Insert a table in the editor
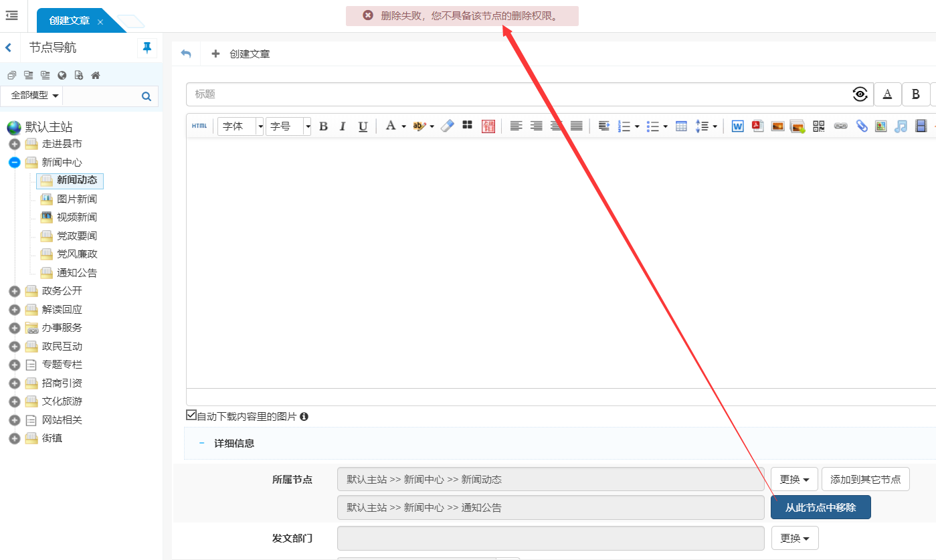936x560 pixels. [681, 126]
